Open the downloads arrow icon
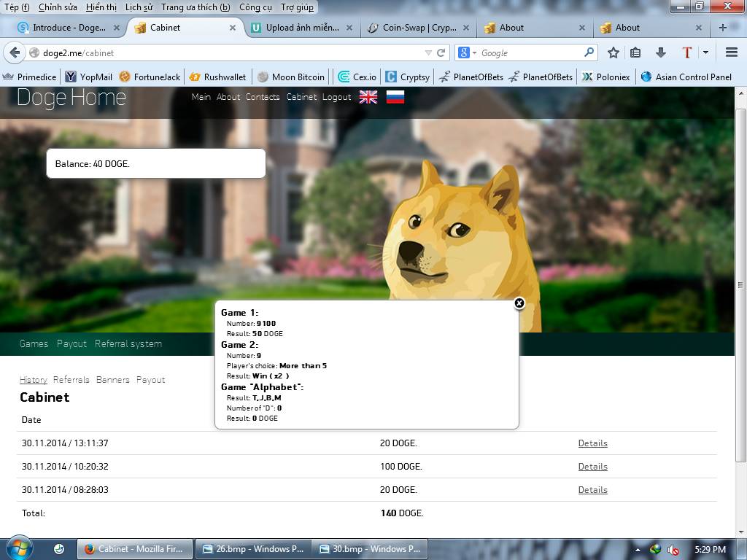This screenshot has height=560, width=747. coord(660,52)
